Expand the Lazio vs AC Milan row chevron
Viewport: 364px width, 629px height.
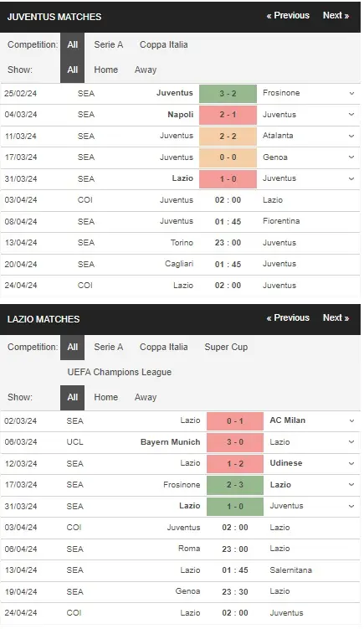click(x=351, y=420)
